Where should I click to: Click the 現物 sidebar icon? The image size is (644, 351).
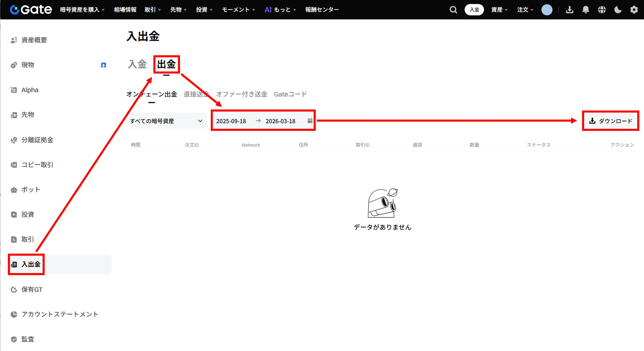click(14, 65)
